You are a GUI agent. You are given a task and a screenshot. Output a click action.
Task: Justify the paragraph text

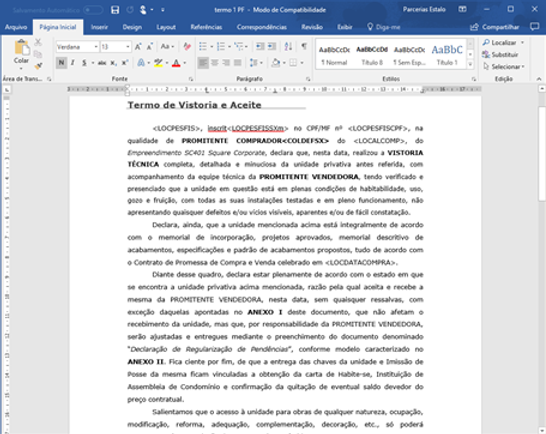(238, 63)
